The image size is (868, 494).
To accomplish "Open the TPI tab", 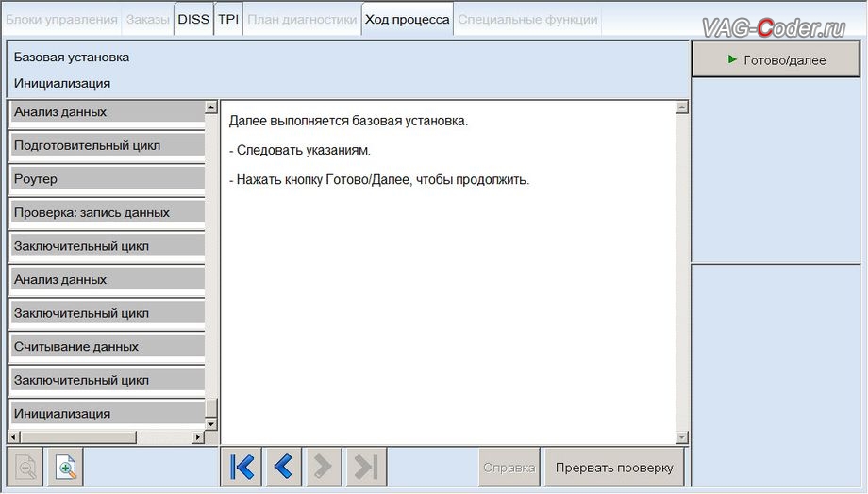I will (x=228, y=20).
